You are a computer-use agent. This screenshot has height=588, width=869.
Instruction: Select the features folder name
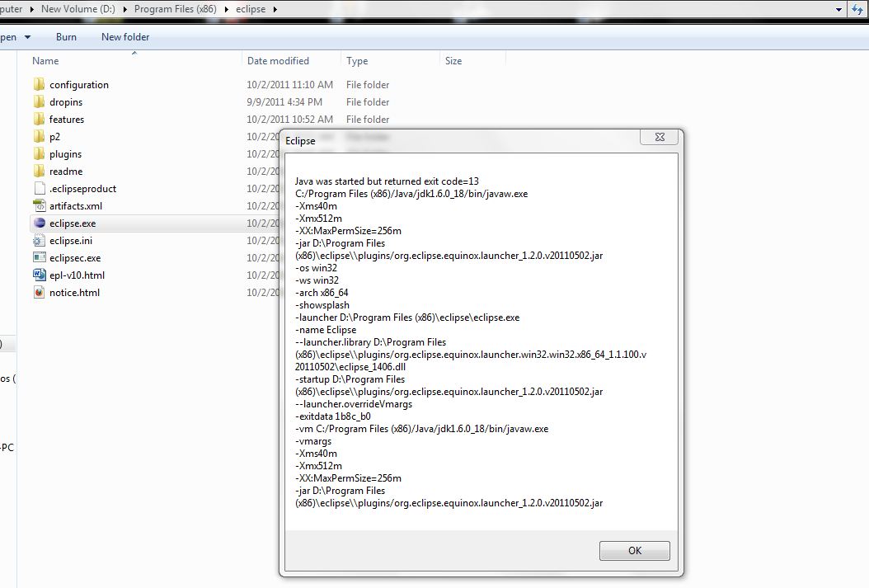[67, 119]
